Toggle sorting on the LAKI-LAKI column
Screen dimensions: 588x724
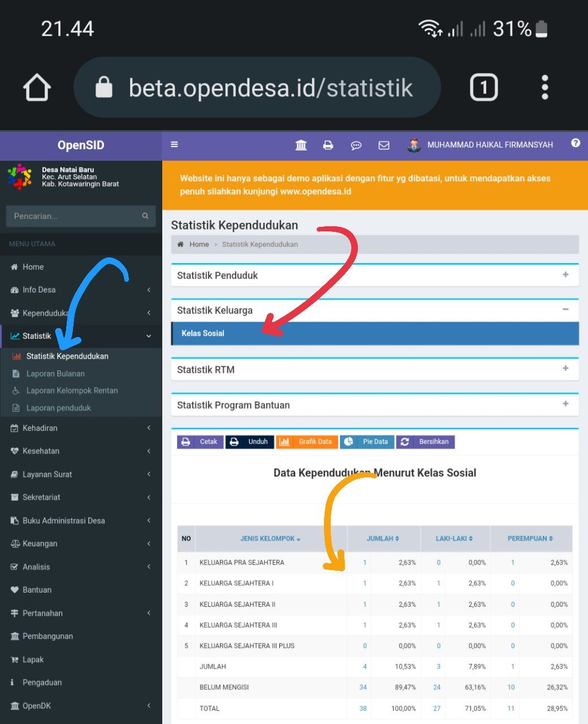pyautogui.click(x=455, y=538)
